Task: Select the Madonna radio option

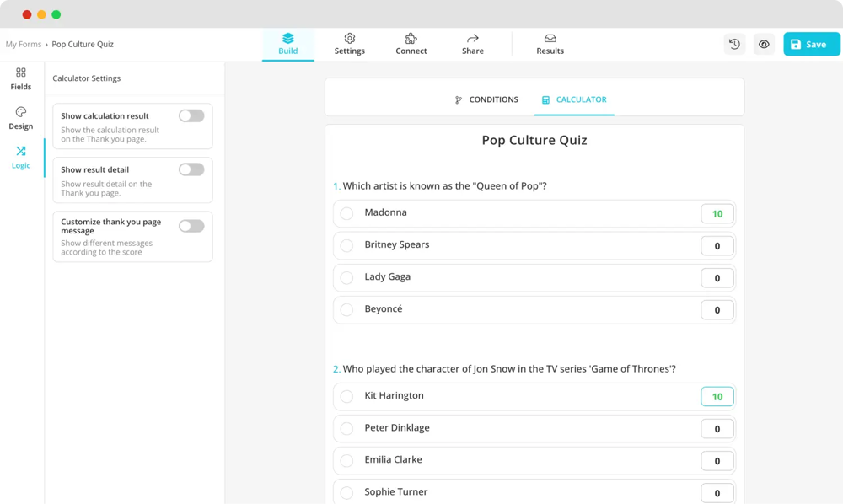Action: [346, 214]
